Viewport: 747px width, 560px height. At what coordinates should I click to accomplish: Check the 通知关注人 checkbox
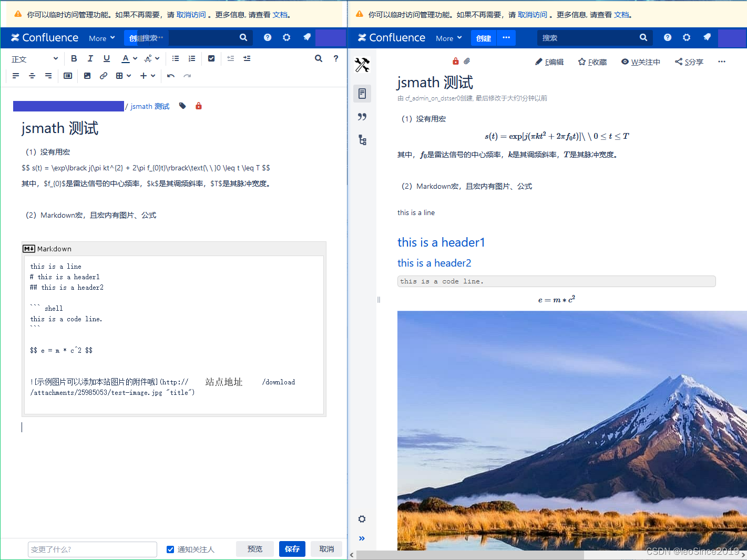click(x=170, y=549)
